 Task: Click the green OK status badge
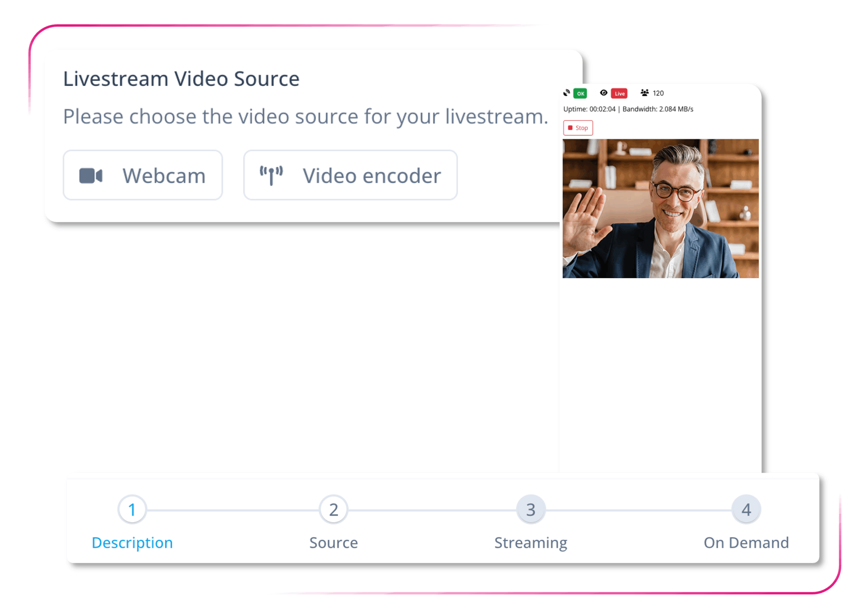click(x=580, y=93)
